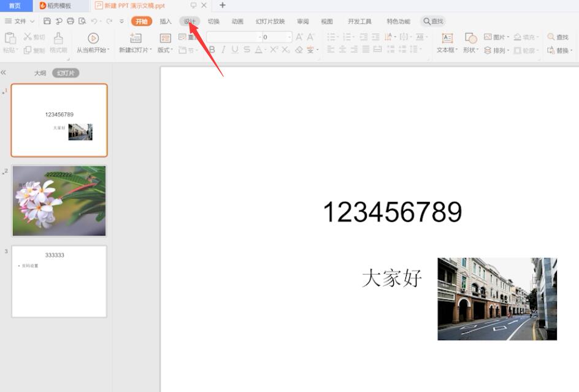Switch to the 插入 ribbon tab
Screen dimensions: 579x392
166,21
